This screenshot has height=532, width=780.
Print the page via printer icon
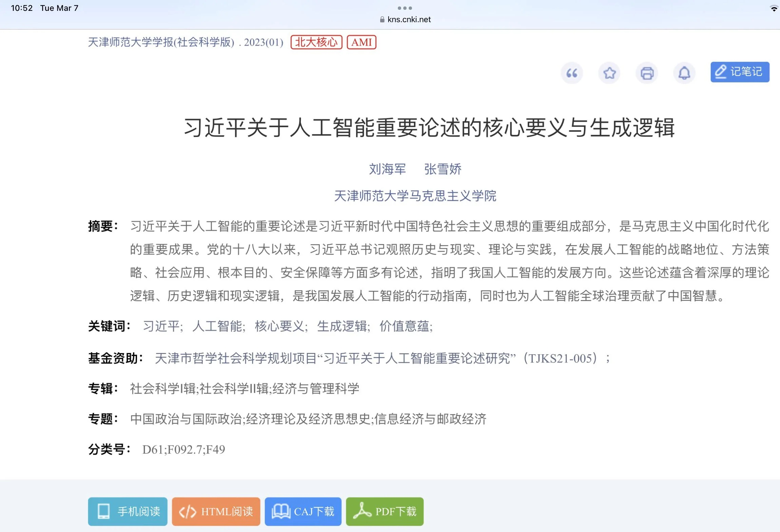(647, 73)
